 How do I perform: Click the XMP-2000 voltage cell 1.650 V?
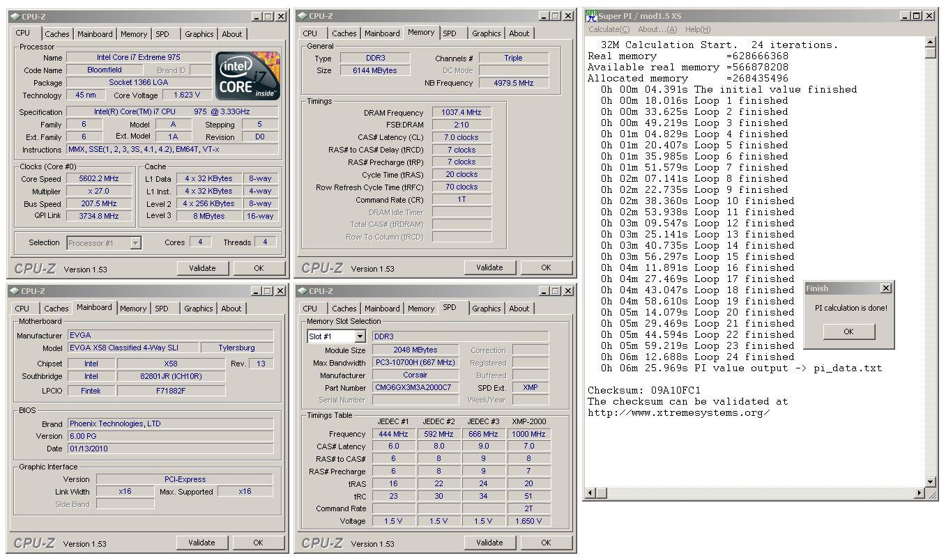coord(528,521)
